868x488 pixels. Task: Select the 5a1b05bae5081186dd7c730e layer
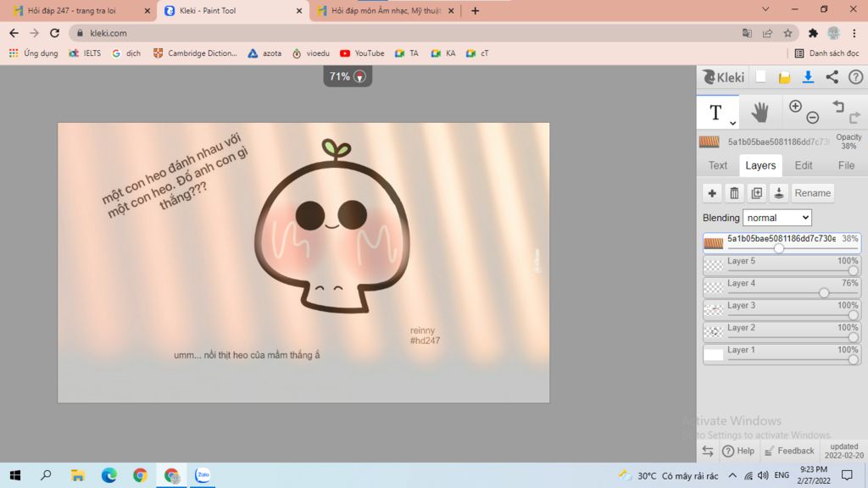[x=781, y=243]
